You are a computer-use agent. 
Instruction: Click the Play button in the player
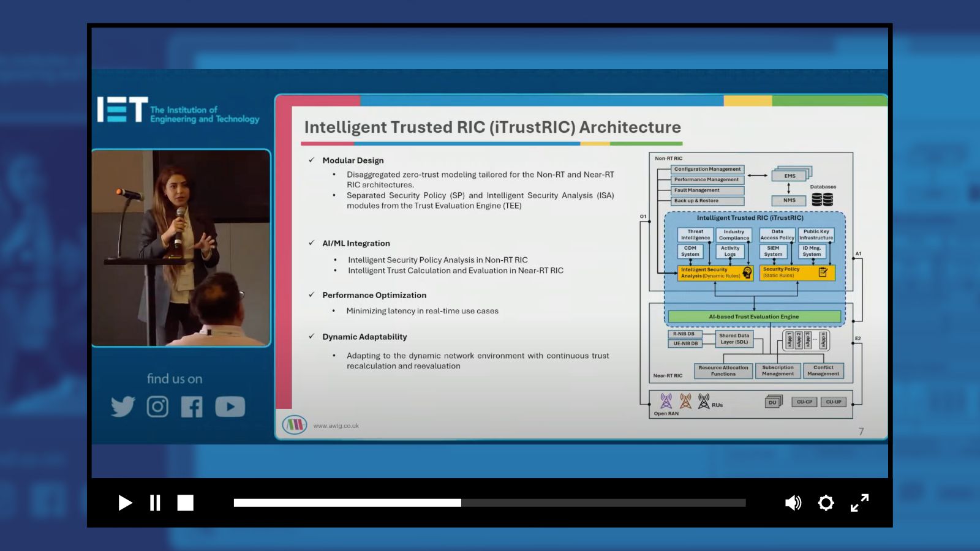pyautogui.click(x=125, y=503)
